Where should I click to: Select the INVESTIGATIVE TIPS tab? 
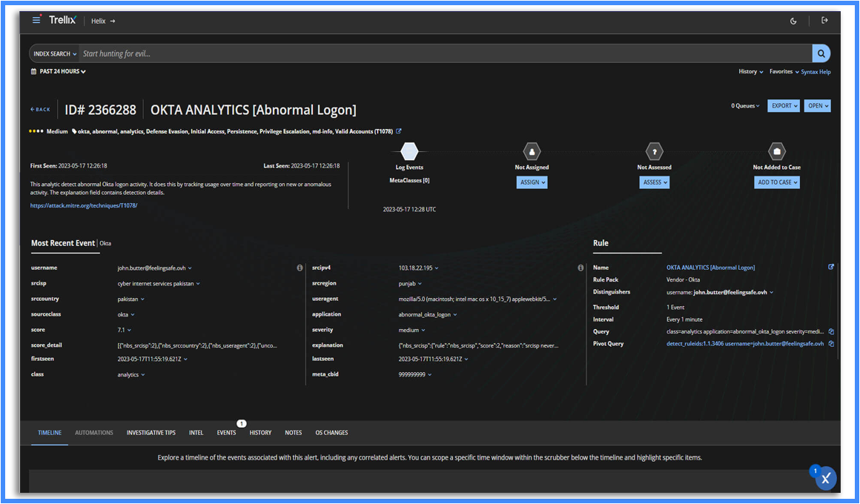tap(151, 433)
